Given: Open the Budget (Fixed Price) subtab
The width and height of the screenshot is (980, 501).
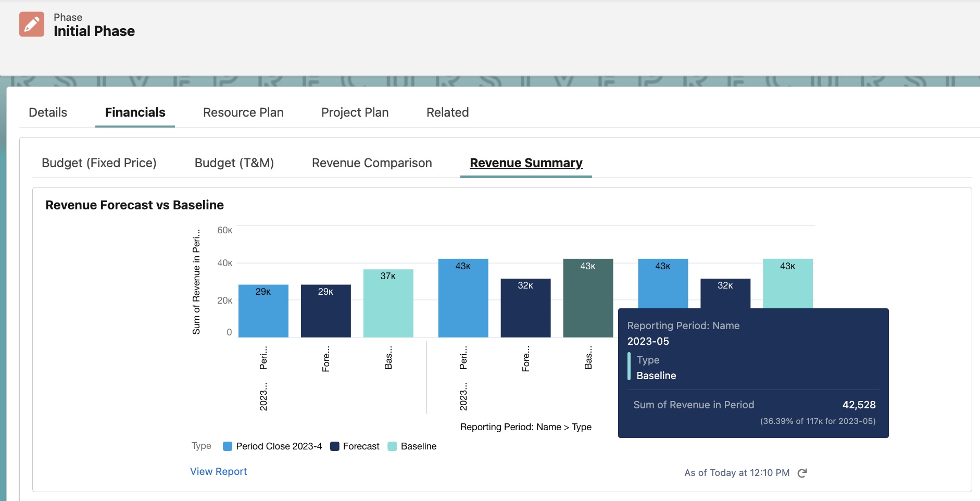Looking at the screenshot, I should (99, 162).
